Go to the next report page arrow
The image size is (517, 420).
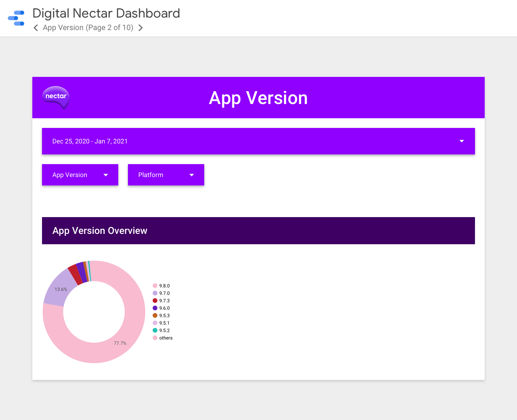(141, 28)
